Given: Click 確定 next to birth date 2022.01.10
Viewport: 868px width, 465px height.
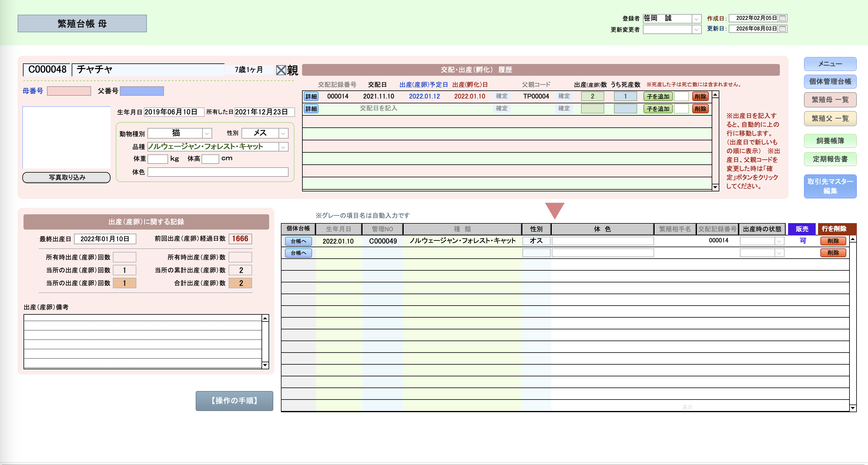Looking at the screenshot, I should click(x=501, y=96).
